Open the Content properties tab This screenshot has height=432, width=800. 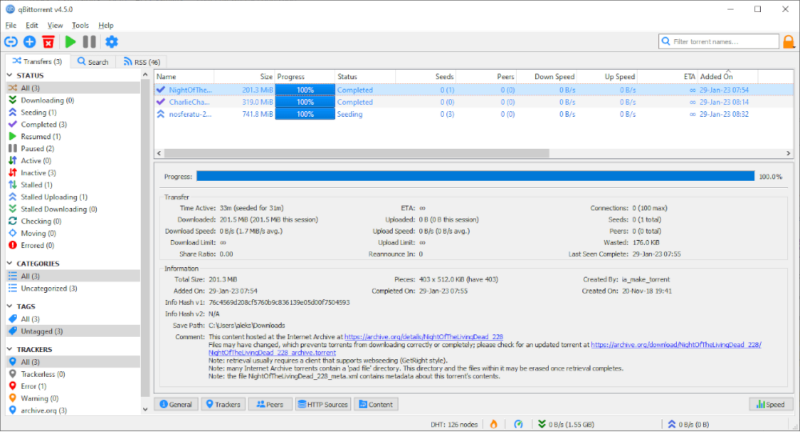[x=376, y=404]
